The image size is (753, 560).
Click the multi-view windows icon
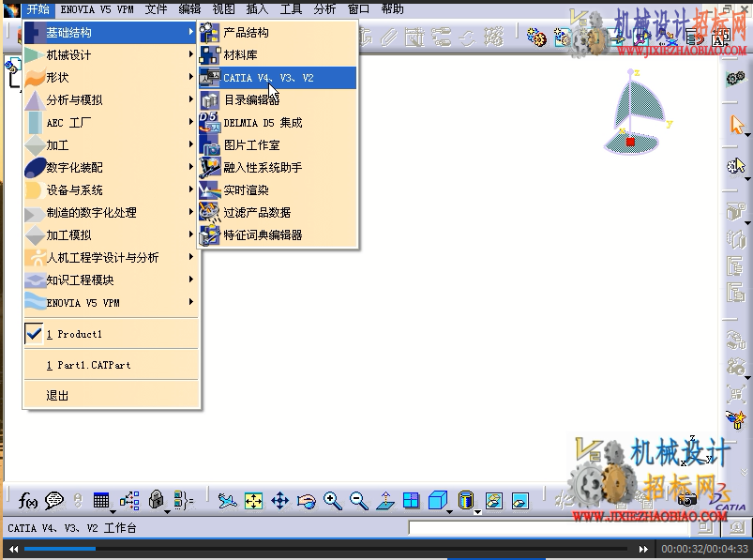point(411,501)
